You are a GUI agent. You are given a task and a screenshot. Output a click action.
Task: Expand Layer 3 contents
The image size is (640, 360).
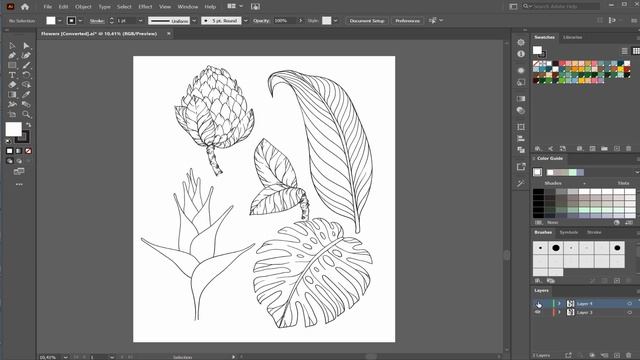(560, 312)
